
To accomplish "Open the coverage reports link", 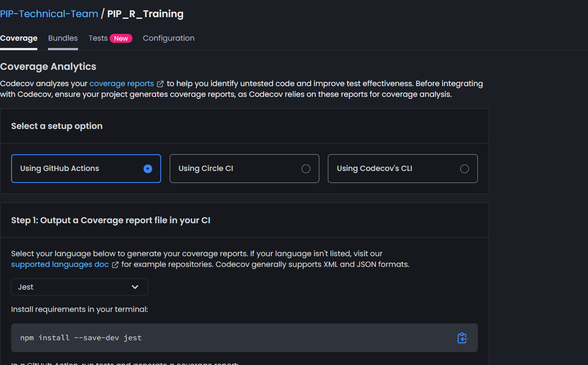I will (122, 84).
